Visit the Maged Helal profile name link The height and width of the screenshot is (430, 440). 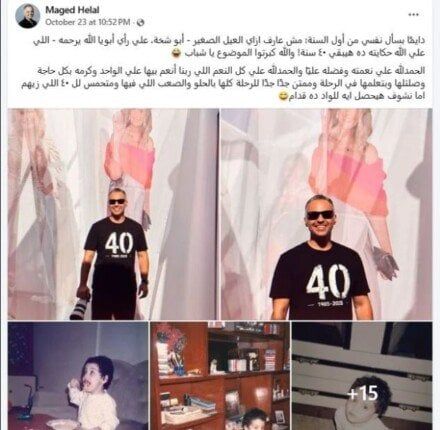coord(72,10)
